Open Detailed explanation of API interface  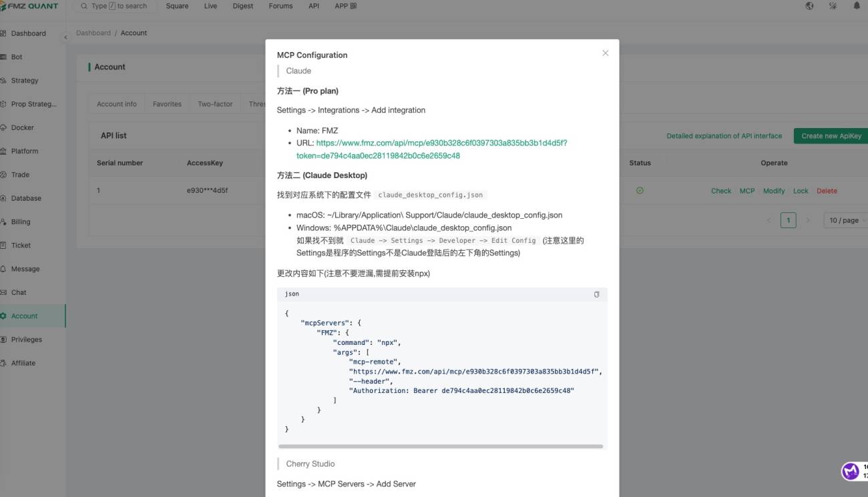(x=724, y=136)
